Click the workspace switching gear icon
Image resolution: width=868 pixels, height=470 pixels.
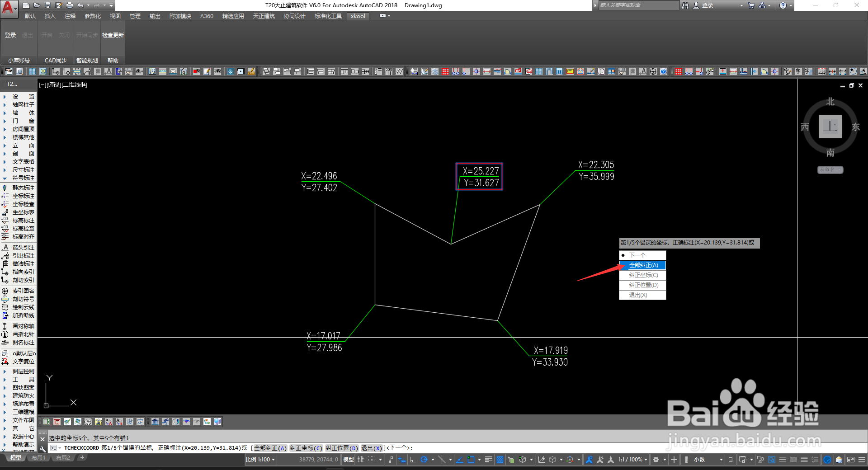click(656, 460)
